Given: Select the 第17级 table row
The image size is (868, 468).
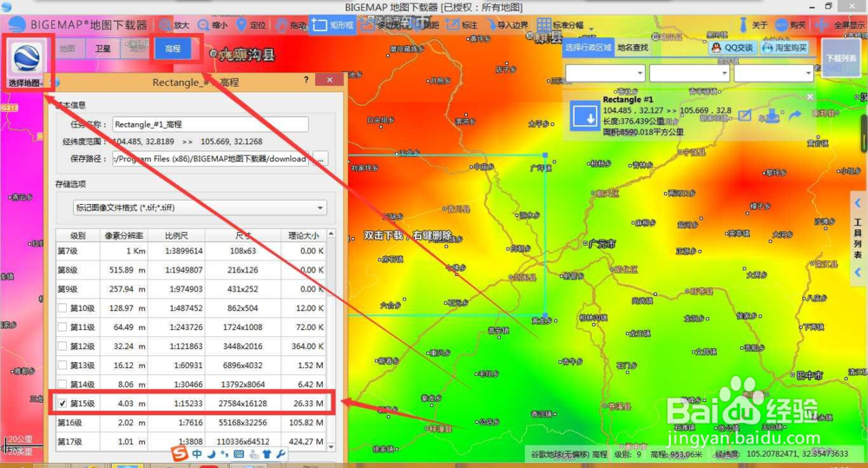Looking at the screenshot, I should point(192,441).
